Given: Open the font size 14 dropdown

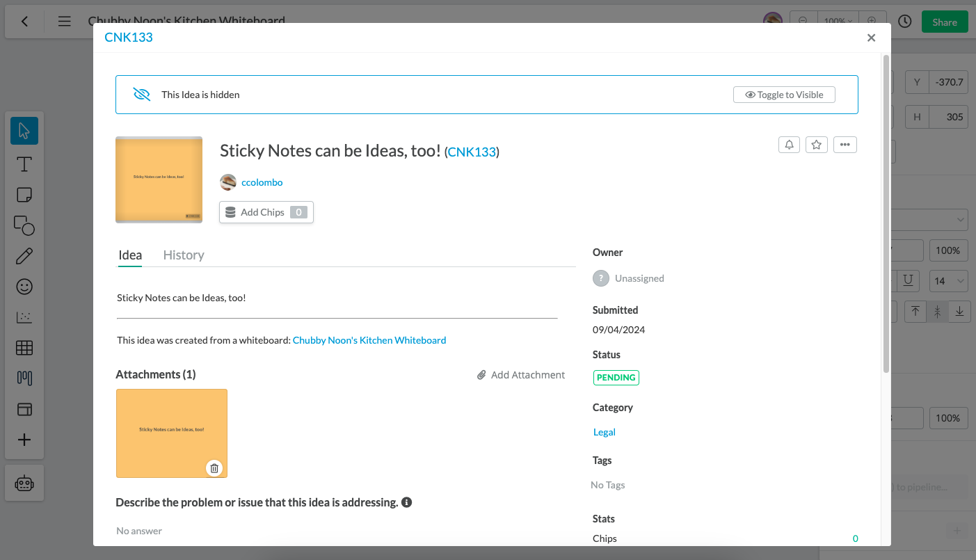Looking at the screenshot, I should (x=949, y=281).
